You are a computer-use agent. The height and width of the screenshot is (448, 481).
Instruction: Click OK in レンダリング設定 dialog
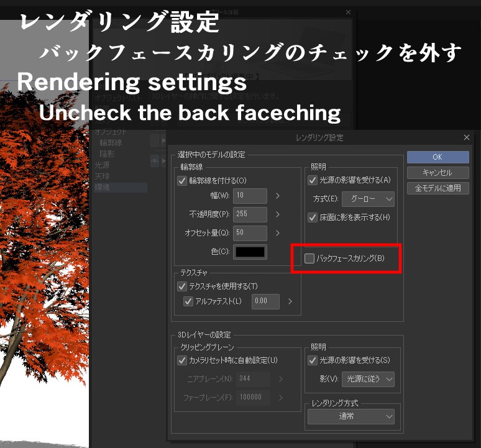click(437, 157)
